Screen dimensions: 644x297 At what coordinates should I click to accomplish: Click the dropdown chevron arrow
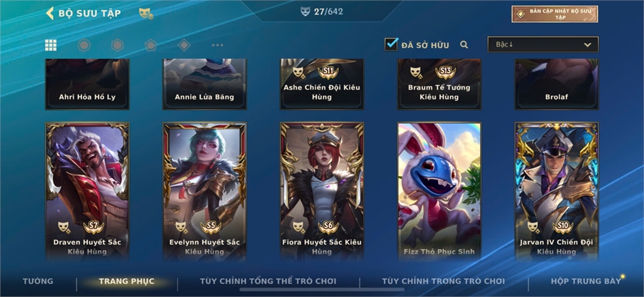587,45
